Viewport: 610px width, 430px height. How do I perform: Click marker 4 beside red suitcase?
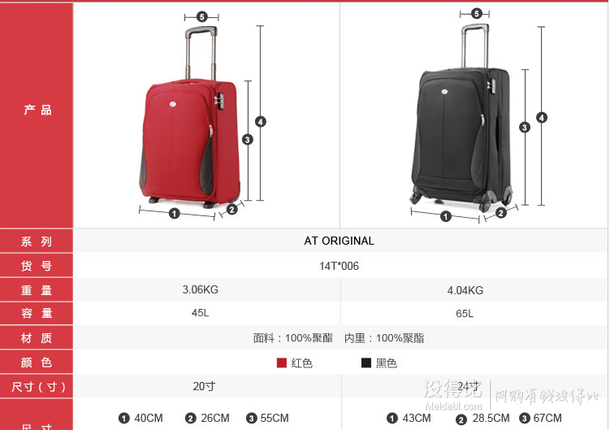261,122
